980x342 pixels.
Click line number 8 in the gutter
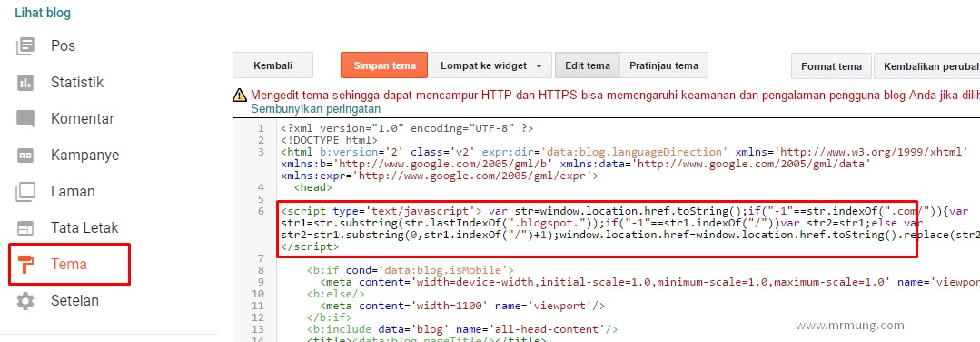(261, 270)
